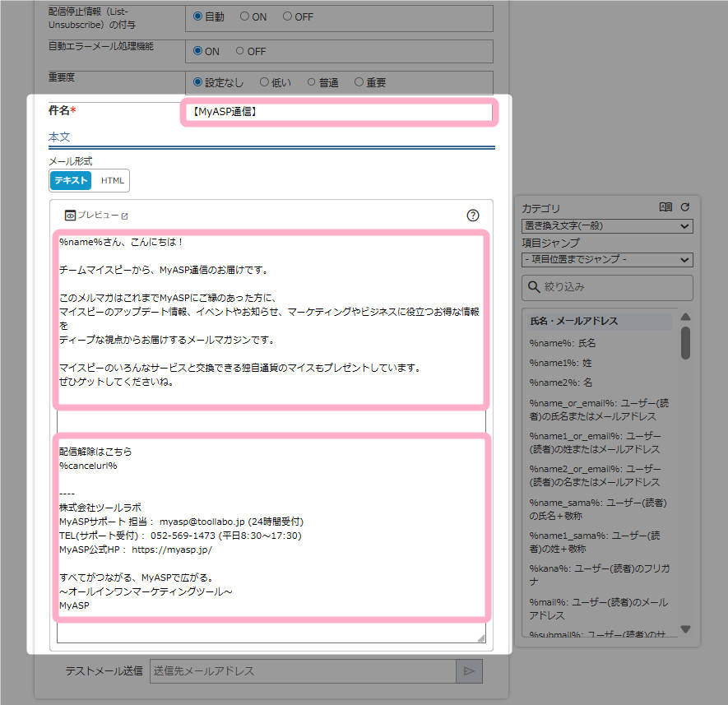Switch mail format to HTML tab
The image size is (728, 705).
[113, 181]
